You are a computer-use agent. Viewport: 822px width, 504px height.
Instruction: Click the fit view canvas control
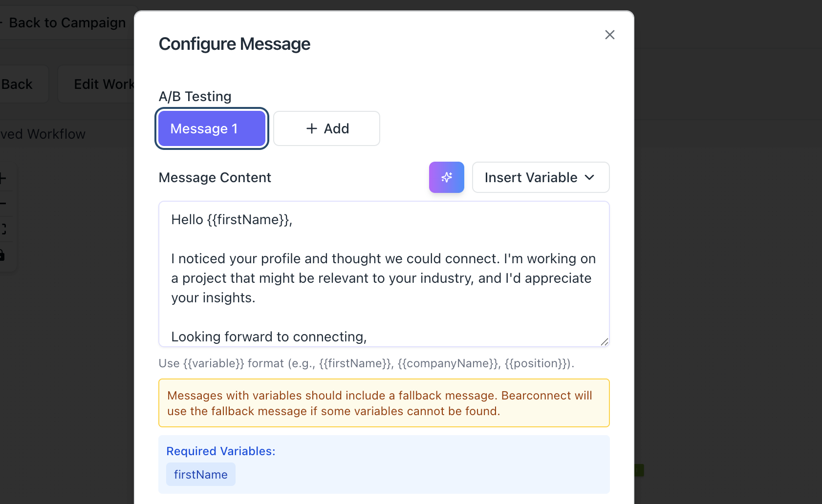3,229
